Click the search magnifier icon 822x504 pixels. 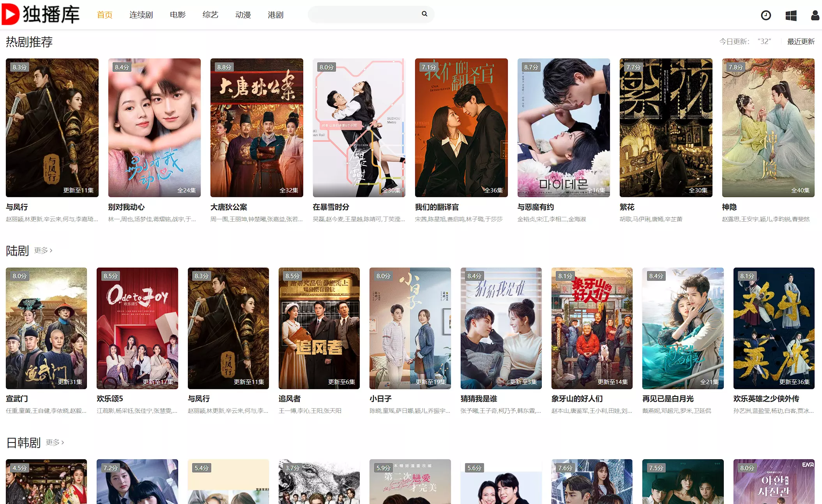[424, 14]
